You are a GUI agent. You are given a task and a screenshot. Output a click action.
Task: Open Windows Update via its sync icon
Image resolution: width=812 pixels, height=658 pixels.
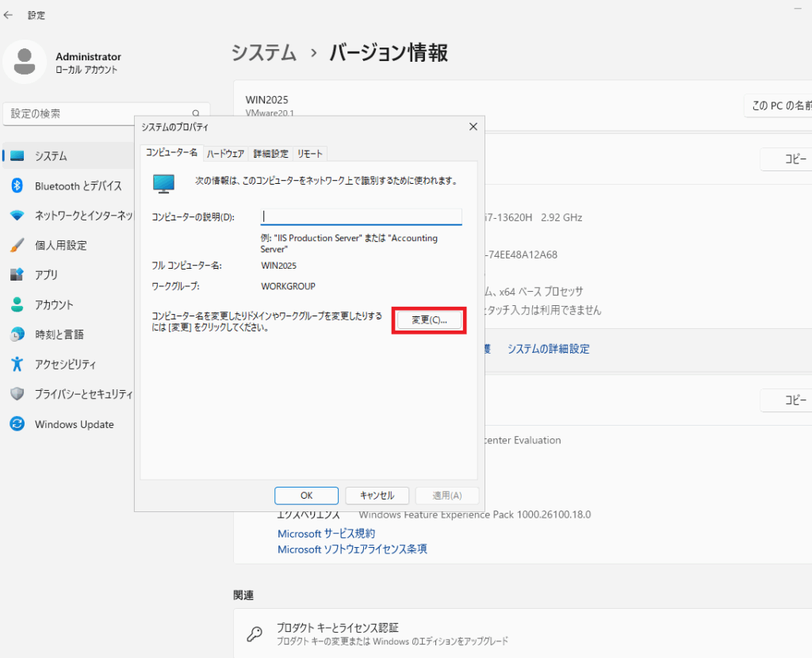(17, 424)
